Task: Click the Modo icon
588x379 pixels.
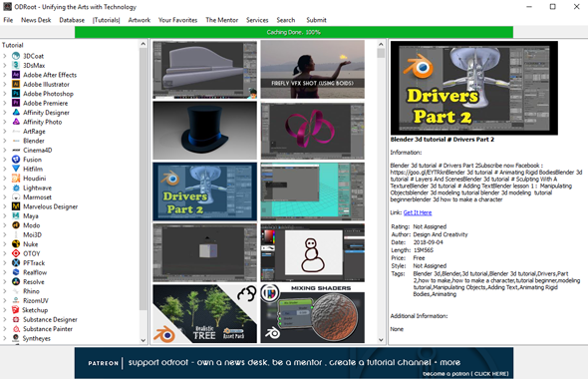Action: [x=16, y=225]
